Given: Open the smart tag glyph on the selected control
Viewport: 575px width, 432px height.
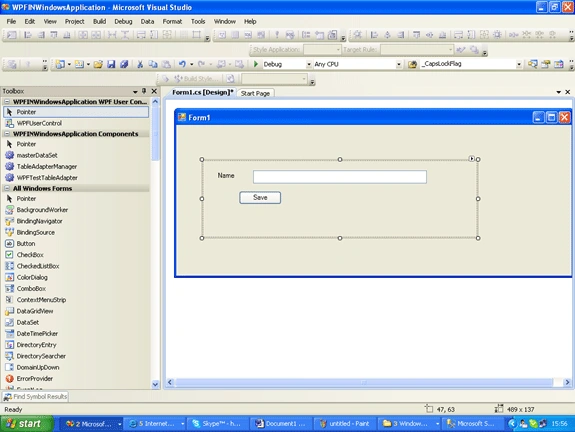Looking at the screenshot, I should click(472, 158).
